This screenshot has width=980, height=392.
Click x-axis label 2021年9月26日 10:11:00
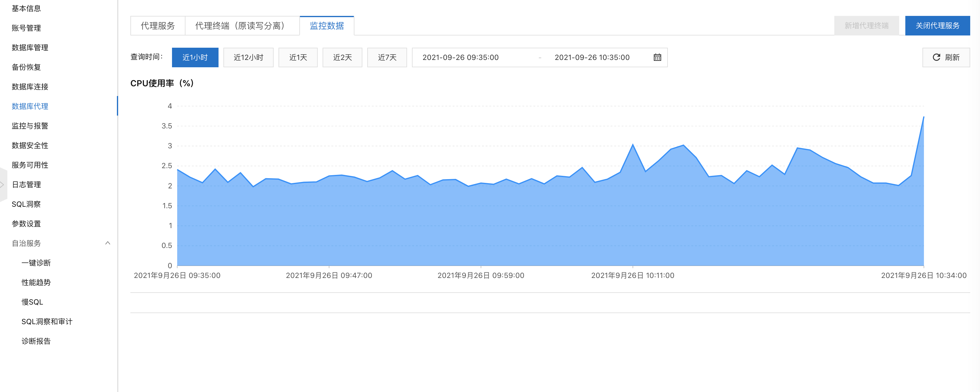(x=633, y=276)
